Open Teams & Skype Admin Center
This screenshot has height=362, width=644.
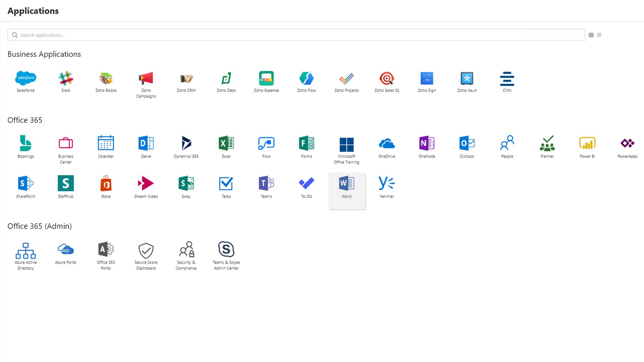point(226,250)
